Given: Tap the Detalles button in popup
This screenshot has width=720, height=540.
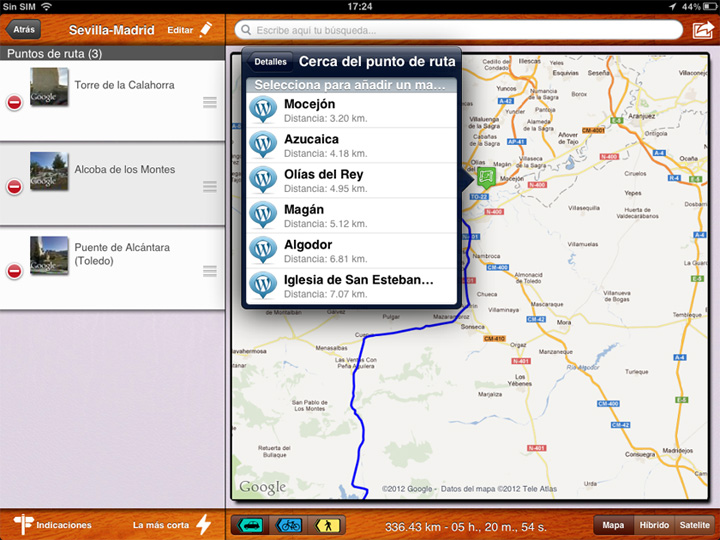Looking at the screenshot, I should pos(270,62).
